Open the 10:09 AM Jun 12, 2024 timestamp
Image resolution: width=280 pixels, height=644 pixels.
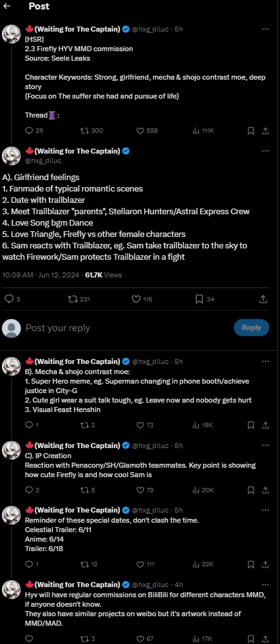coord(40,275)
